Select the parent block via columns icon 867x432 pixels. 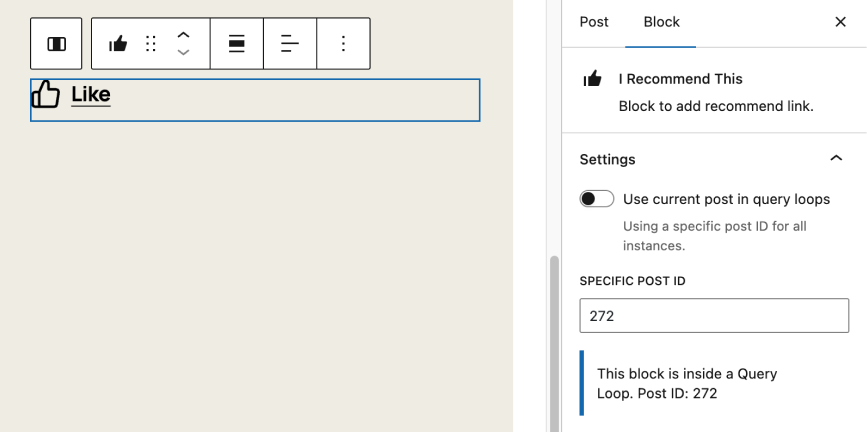click(56, 44)
